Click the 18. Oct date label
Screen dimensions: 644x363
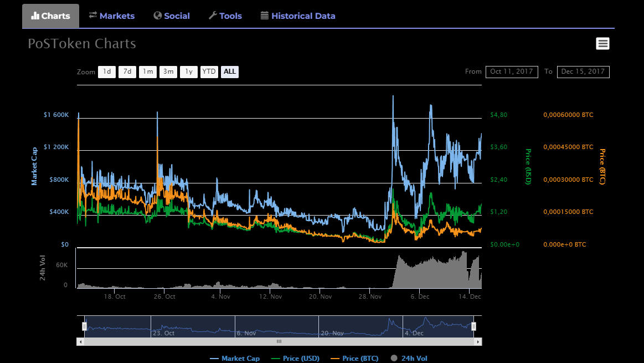click(x=115, y=296)
